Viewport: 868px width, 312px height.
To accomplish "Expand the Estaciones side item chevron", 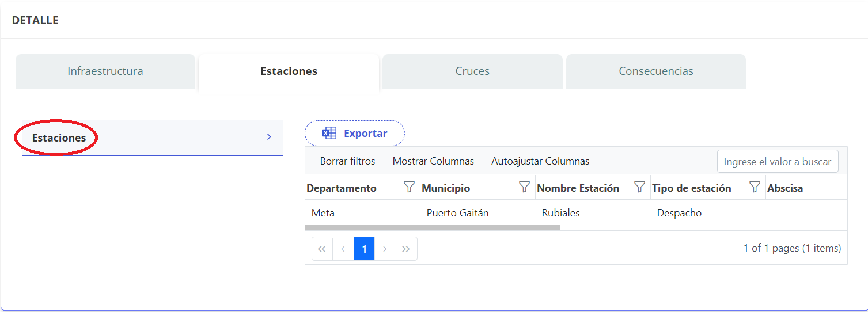I will [269, 137].
